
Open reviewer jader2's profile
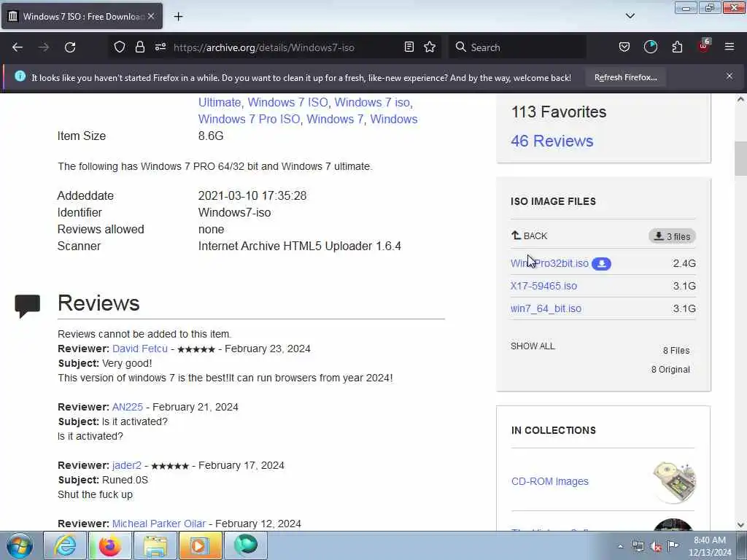pyautogui.click(x=127, y=465)
